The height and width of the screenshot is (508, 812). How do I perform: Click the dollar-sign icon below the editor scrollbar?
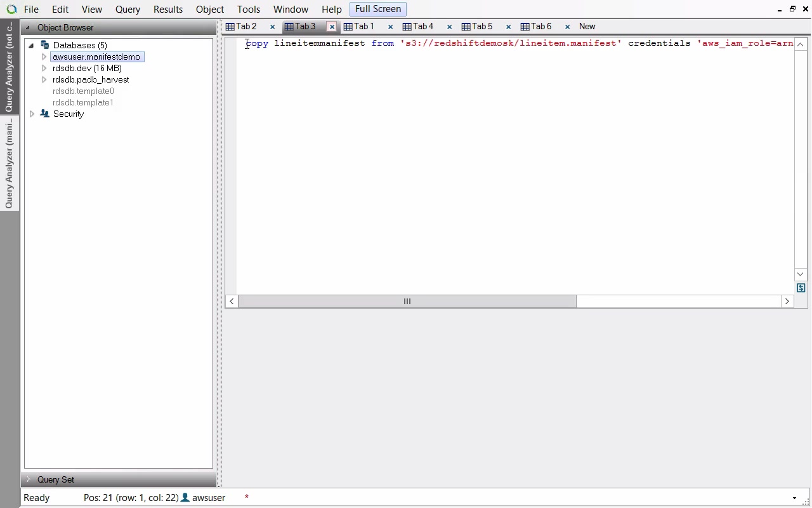click(x=801, y=288)
